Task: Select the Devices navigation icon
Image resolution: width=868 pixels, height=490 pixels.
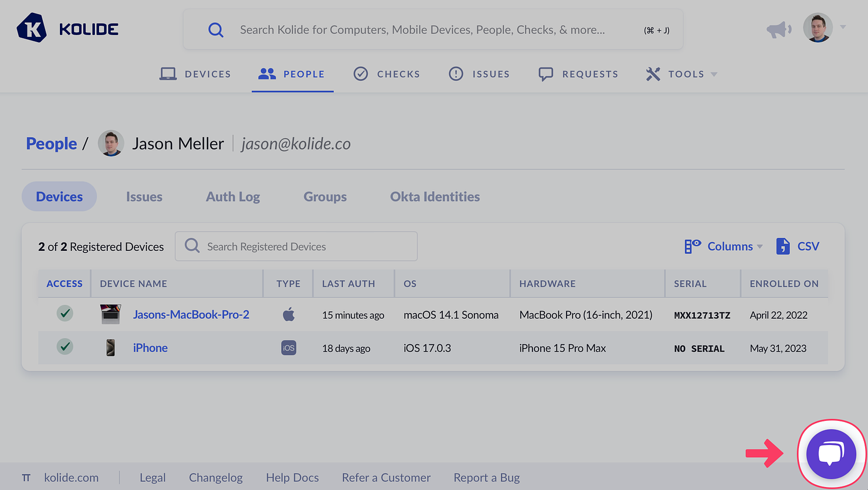Action: tap(168, 73)
